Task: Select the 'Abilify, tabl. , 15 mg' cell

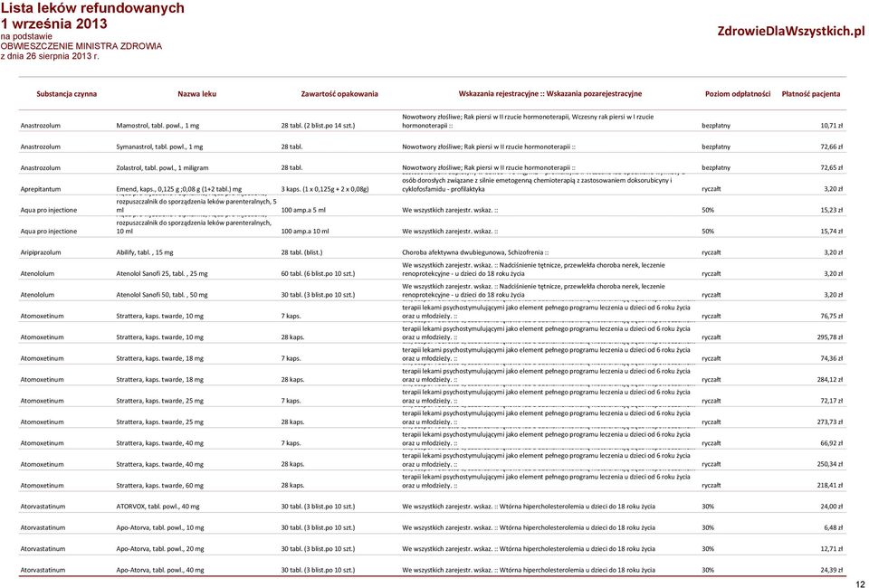Action: pyautogui.click(x=145, y=252)
